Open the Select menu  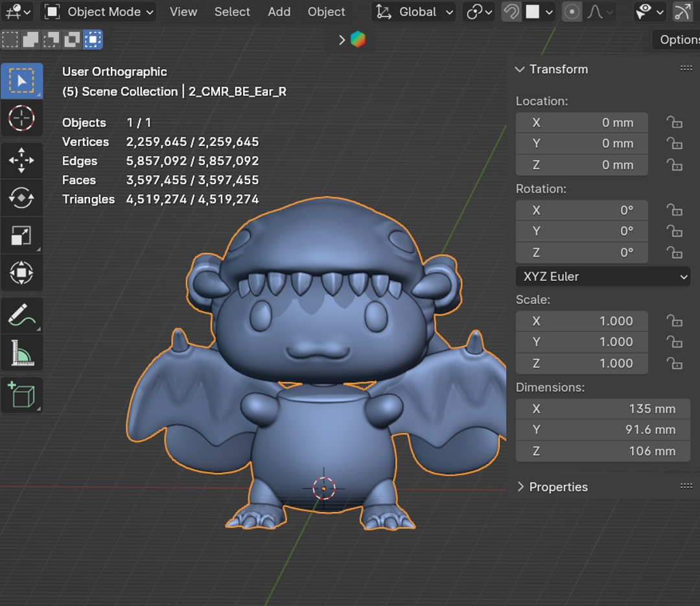[x=232, y=12]
